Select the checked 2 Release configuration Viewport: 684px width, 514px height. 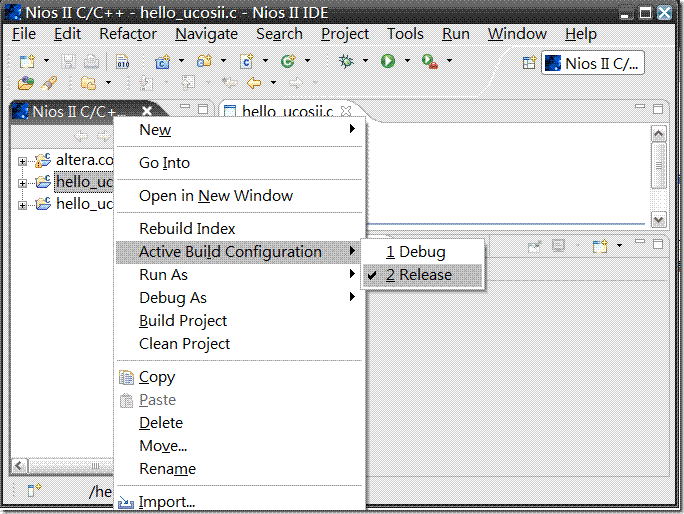[422, 275]
